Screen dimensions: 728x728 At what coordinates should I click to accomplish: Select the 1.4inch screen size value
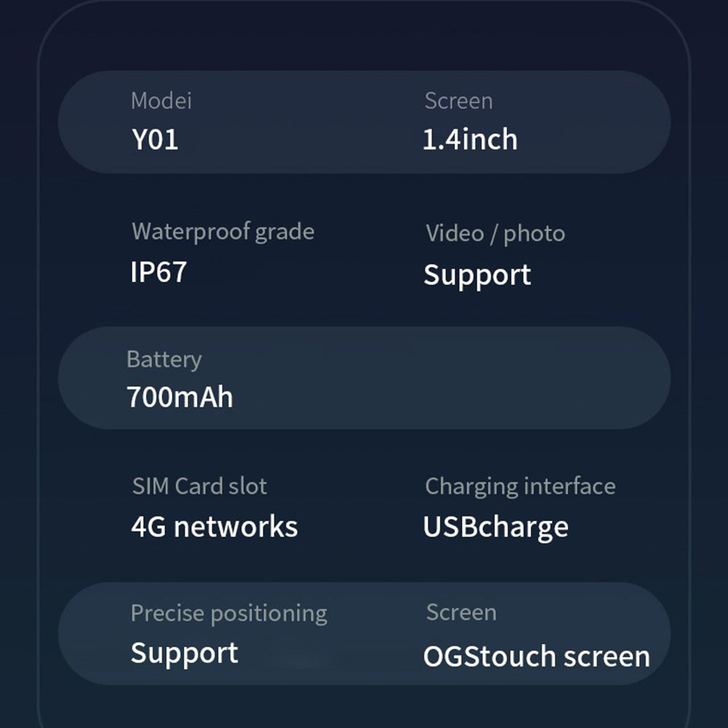pyautogui.click(x=470, y=139)
